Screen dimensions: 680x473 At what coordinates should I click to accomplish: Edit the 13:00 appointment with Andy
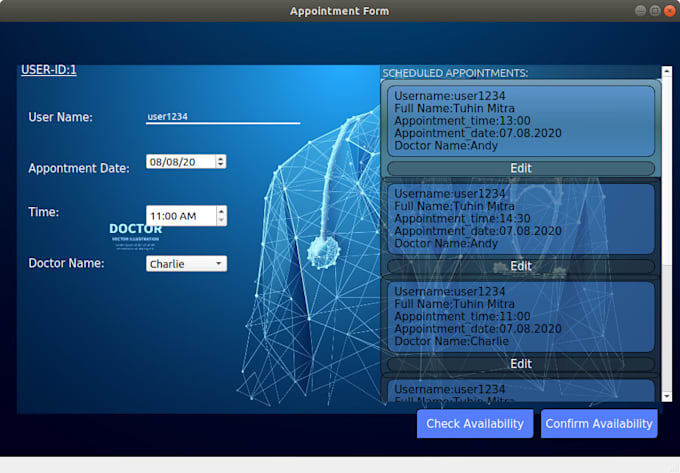(521, 168)
